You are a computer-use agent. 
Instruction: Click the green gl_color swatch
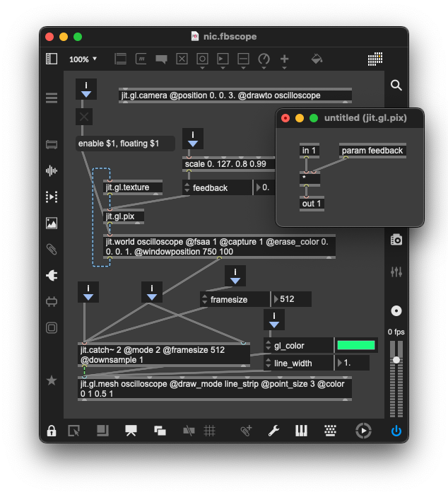pyautogui.click(x=356, y=346)
